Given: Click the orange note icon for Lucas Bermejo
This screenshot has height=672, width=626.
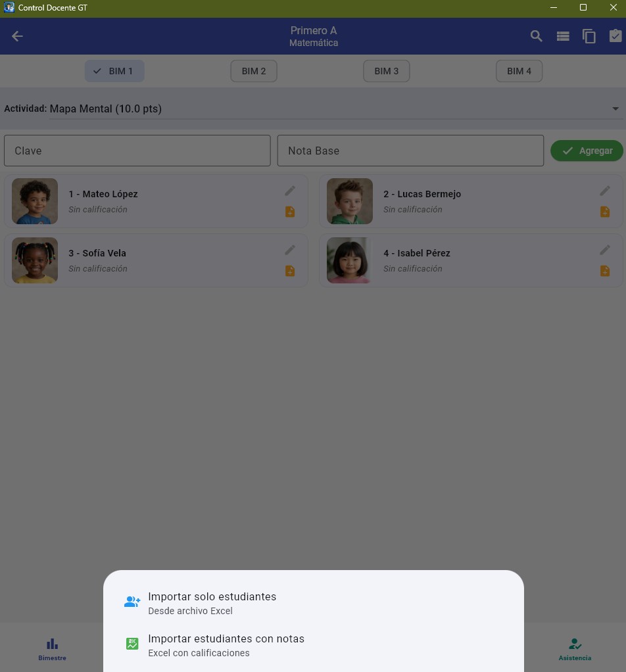Looking at the screenshot, I should (x=604, y=212).
